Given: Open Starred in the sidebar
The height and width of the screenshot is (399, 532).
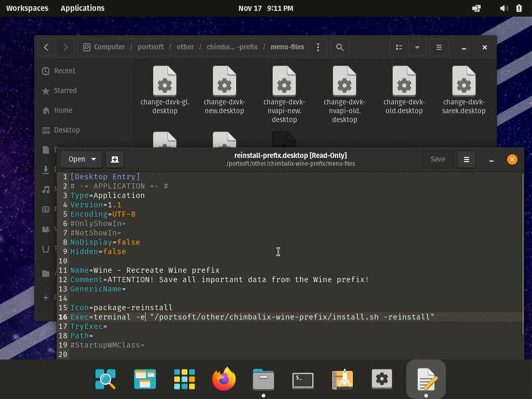Looking at the screenshot, I should (65, 90).
